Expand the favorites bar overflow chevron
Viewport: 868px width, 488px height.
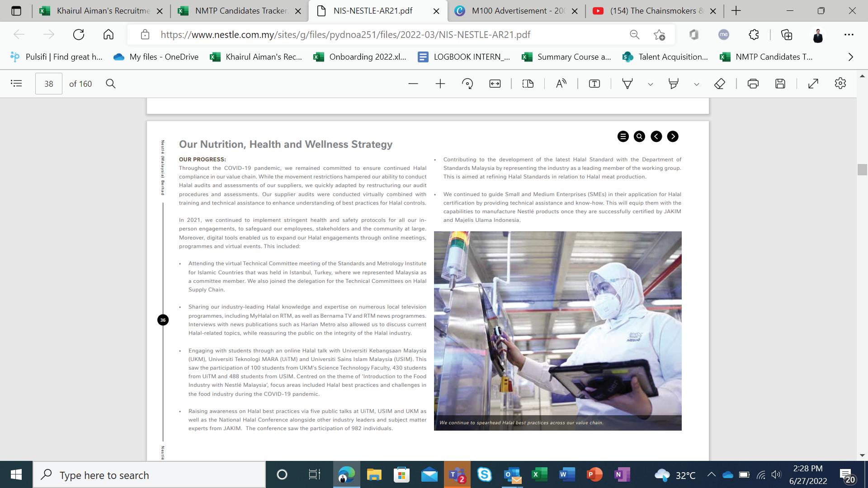click(851, 57)
